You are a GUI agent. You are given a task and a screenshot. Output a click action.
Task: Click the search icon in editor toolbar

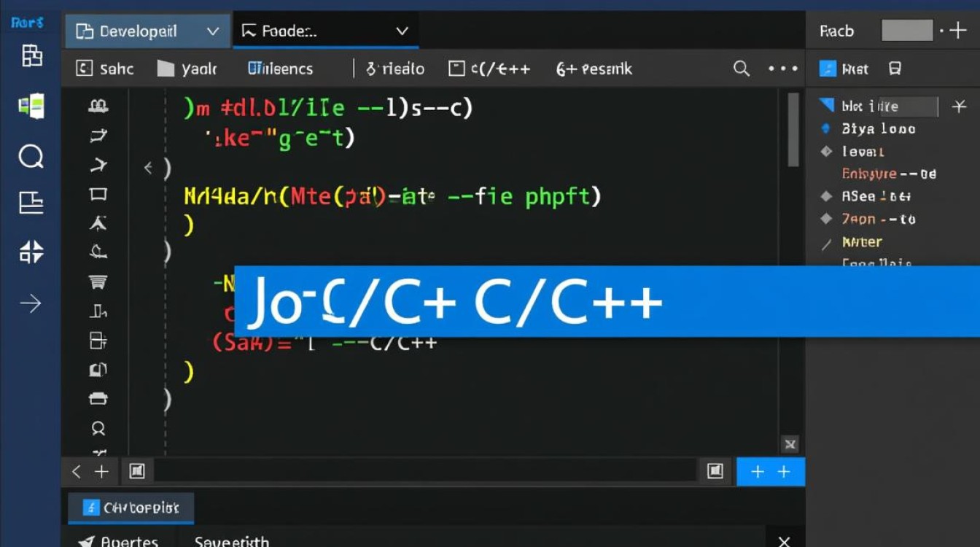742,69
